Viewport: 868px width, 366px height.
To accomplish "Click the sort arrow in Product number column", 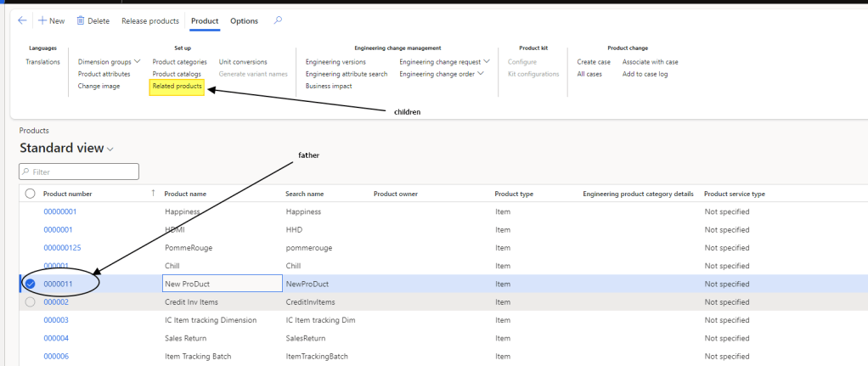I will click(154, 194).
